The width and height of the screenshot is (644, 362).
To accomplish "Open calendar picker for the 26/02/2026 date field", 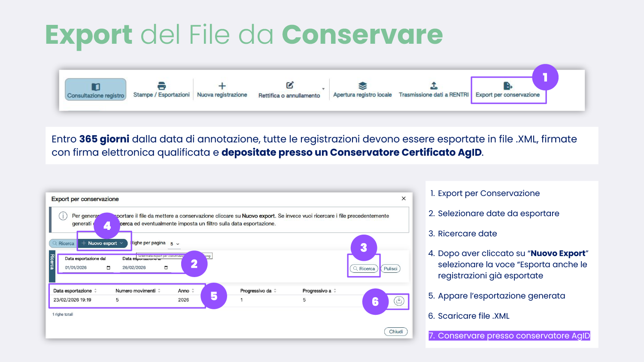I will point(166,268).
